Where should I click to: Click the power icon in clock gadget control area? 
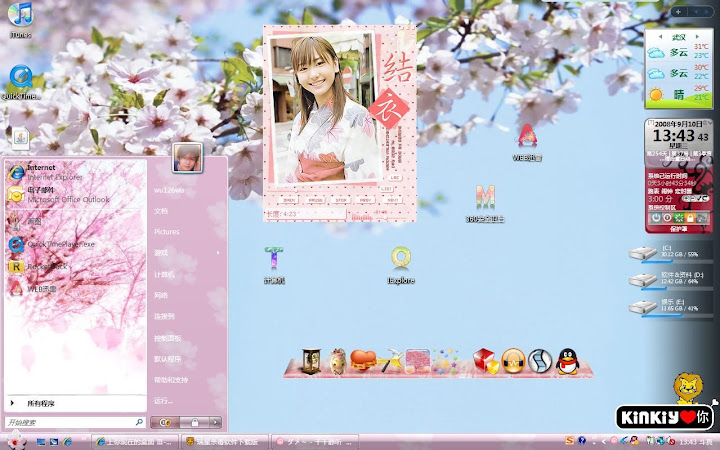point(656,218)
